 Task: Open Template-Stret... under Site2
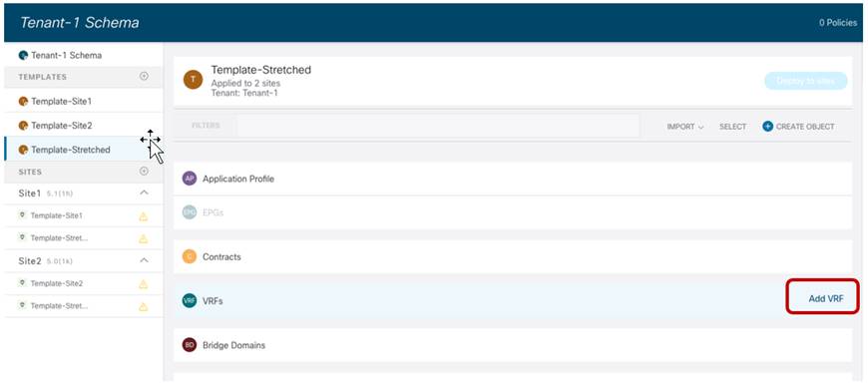(x=59, y=306)
